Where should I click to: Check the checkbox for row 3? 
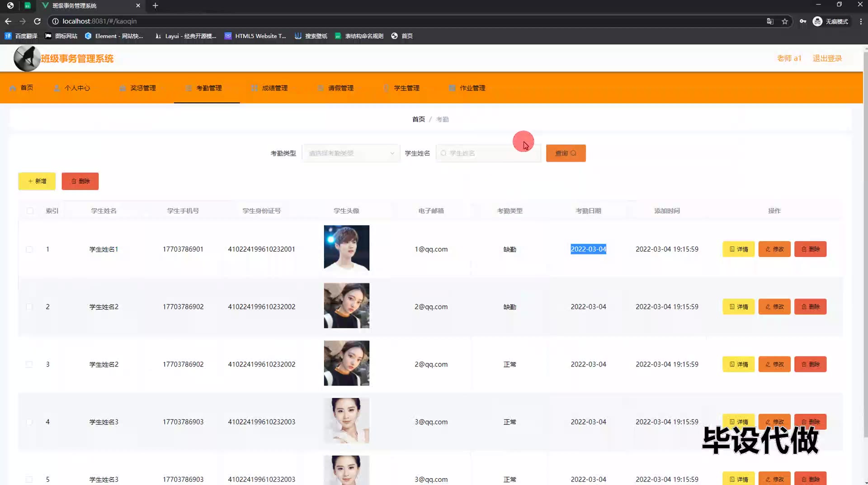(x=29, y=364)
